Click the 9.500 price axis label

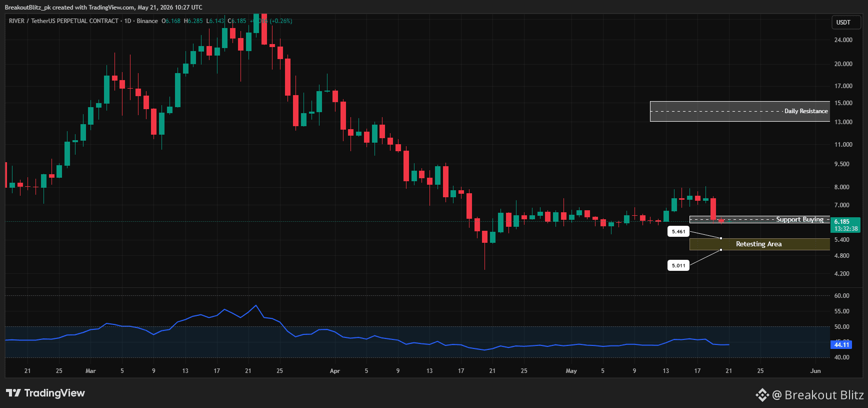(x=842, y=164)
